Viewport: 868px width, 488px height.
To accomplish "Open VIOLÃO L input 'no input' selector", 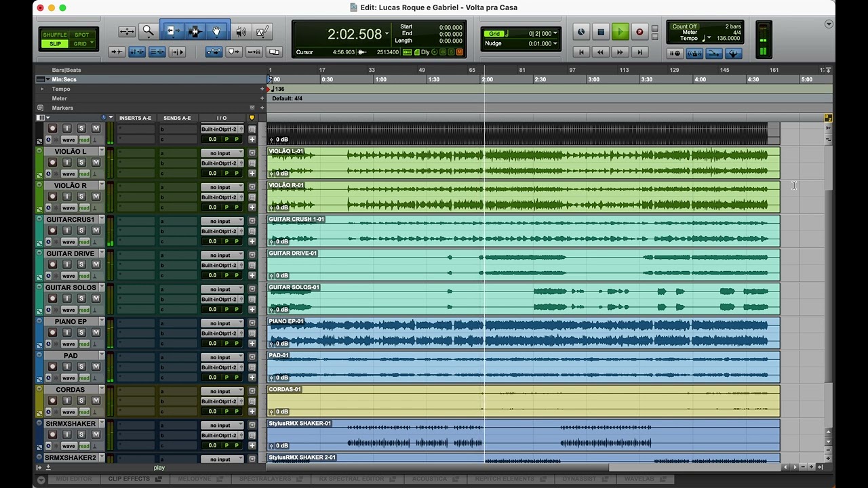I will click(222, 153).
